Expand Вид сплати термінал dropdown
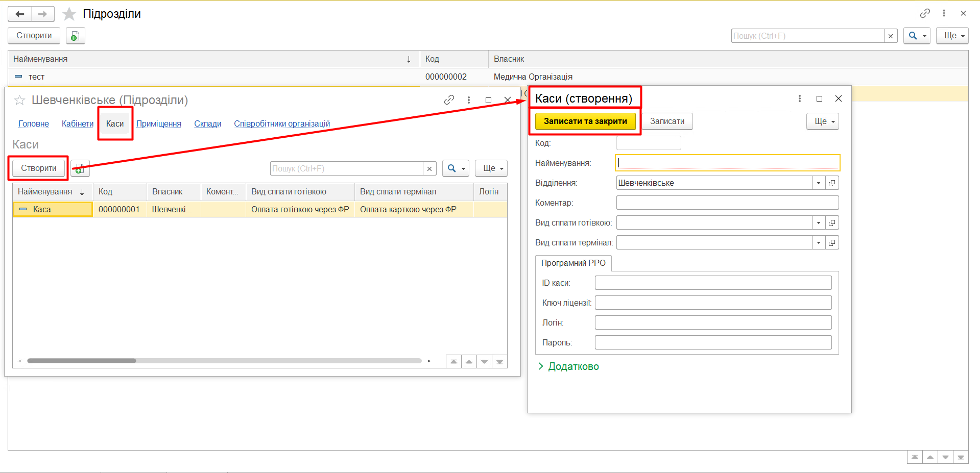 tap(818, 243)
